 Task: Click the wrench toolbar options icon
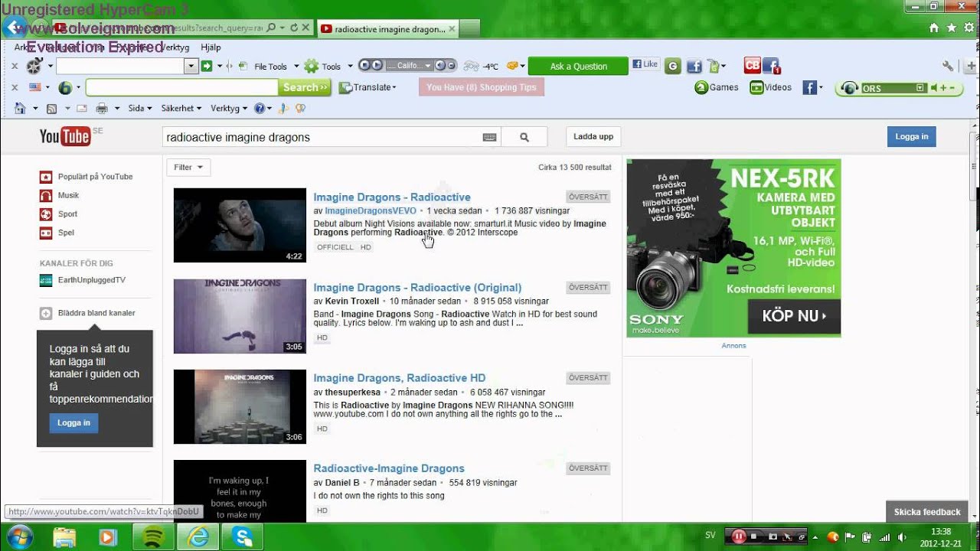pos(948,67)
